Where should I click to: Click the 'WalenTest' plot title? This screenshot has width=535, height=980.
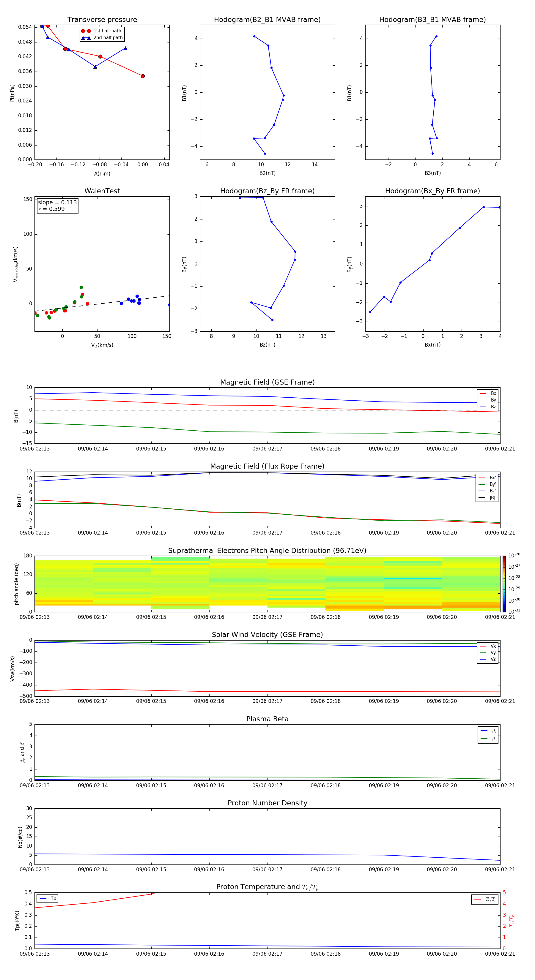102,191
